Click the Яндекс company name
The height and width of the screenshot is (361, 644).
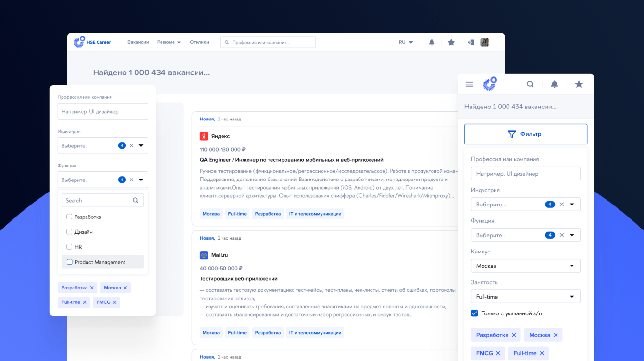[221, 136]
